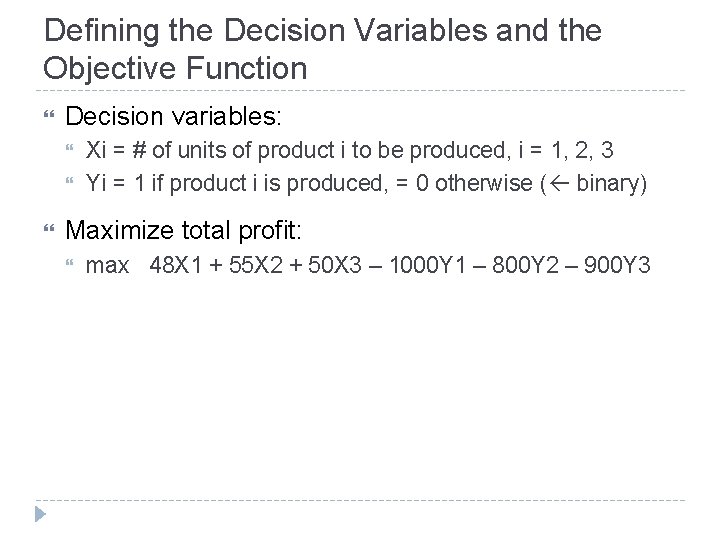Click the "i = 1, 2, 3" index text
The height and width of the screenshot is (540, 720).
click(567, 151)
